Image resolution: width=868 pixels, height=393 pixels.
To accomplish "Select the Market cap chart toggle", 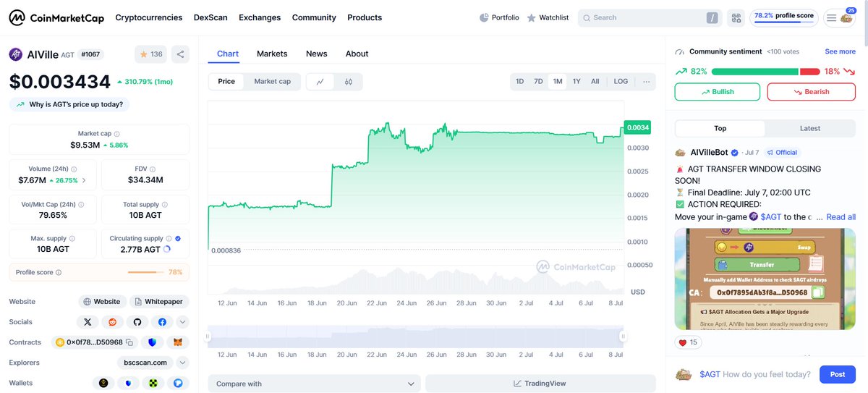I will tap(272, 82).
